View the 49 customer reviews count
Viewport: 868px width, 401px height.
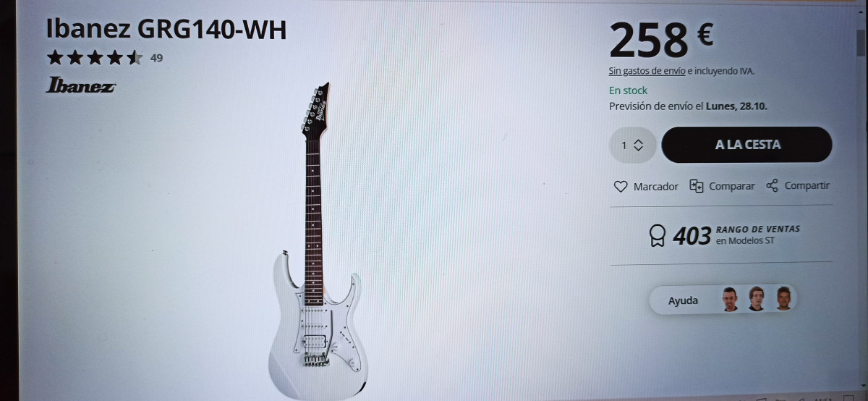pyautogui.click(x=156, y=58)
